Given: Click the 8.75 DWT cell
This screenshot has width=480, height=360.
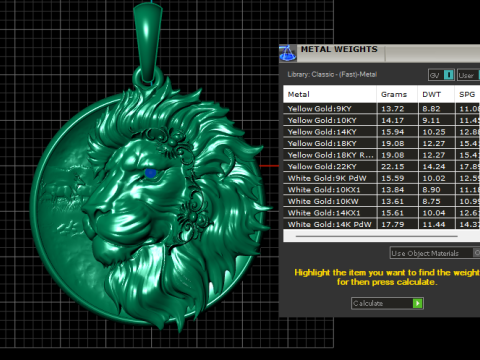Looking at the screenshot, I should click(436, 201).
